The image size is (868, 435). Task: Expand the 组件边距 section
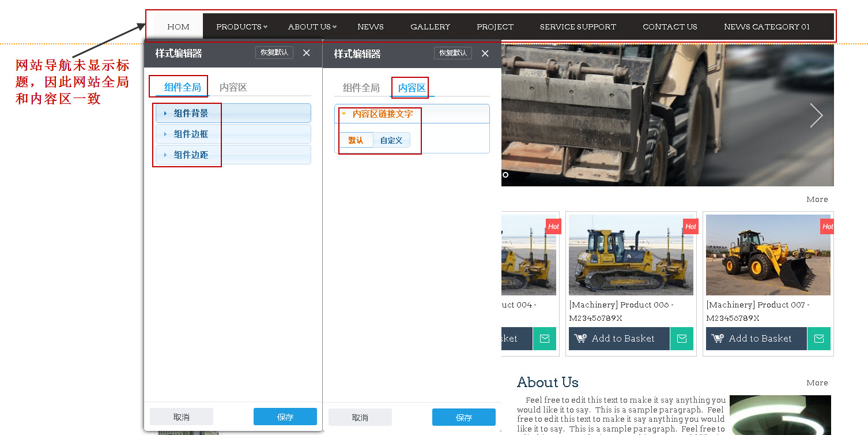click(x=233, y=155)
